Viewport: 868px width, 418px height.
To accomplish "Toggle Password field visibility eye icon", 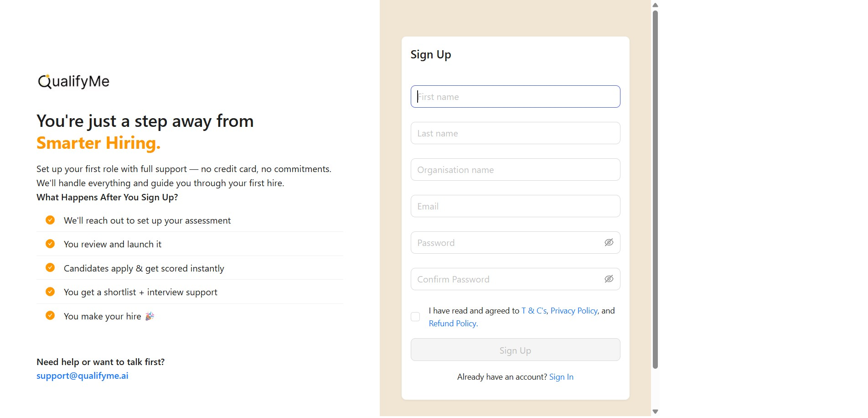I will click(609, 242).
